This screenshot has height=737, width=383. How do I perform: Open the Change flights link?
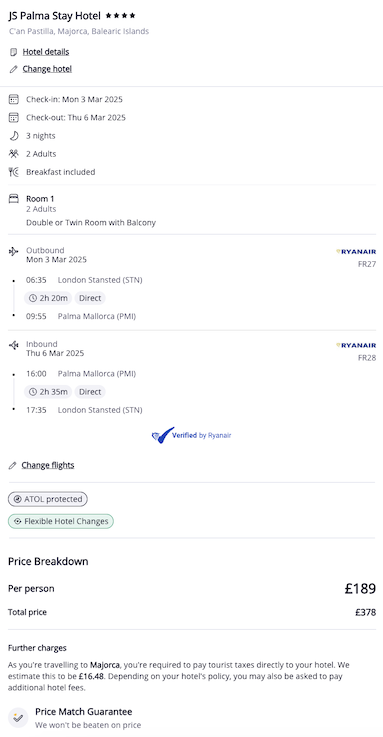pos(47,465)
